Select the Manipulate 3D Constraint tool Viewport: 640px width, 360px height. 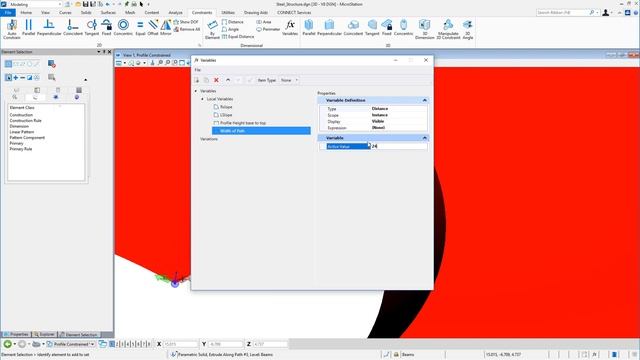(448, 29)
